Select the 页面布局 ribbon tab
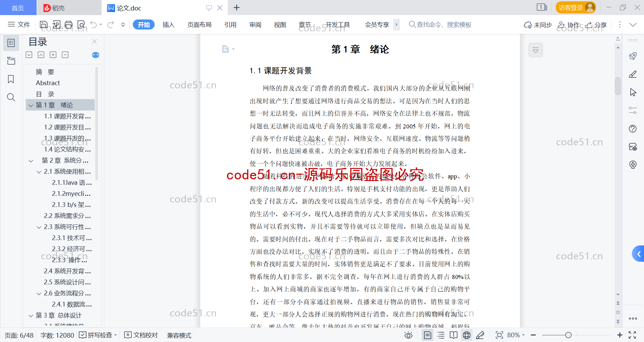644x342 pixels. tap(199, 24)
